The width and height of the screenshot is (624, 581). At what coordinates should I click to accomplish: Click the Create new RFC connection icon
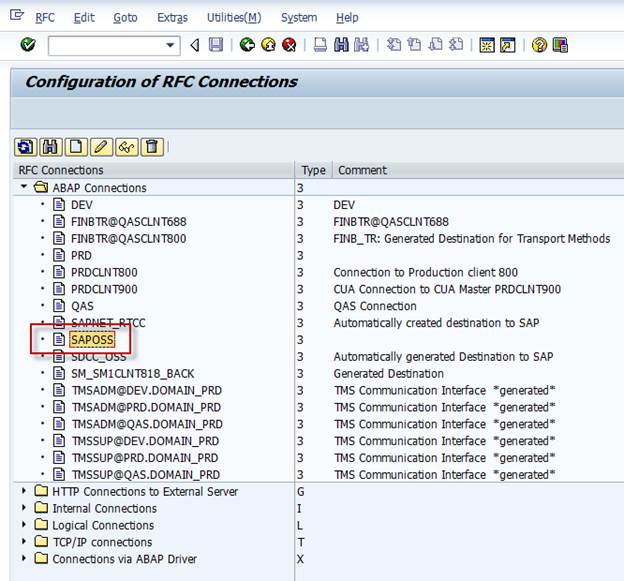click(76, 147)
